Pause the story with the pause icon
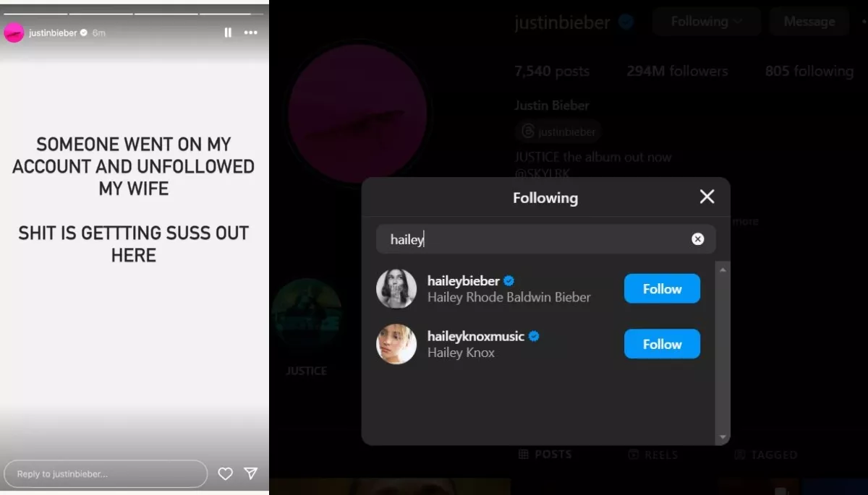The width and height of the screenshot is (868, 495). pos(228,33)
